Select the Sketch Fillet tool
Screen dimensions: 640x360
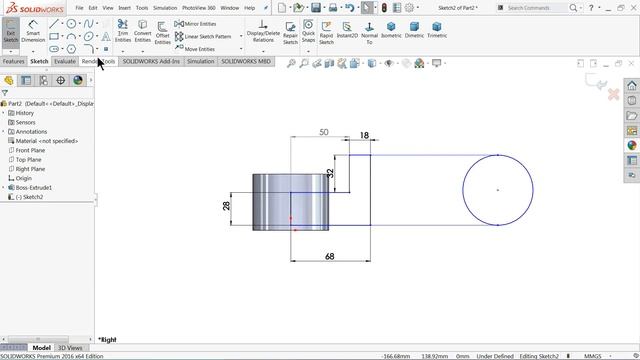(x=88, y=49)
